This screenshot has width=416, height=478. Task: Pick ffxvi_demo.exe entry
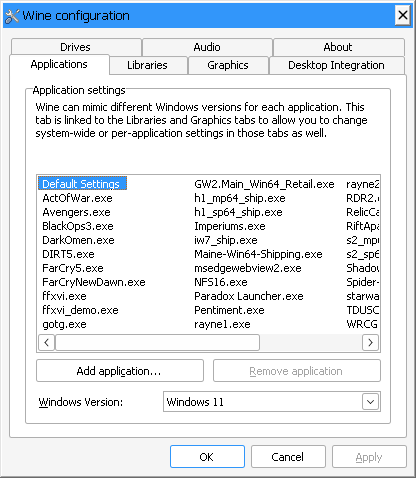80,310
